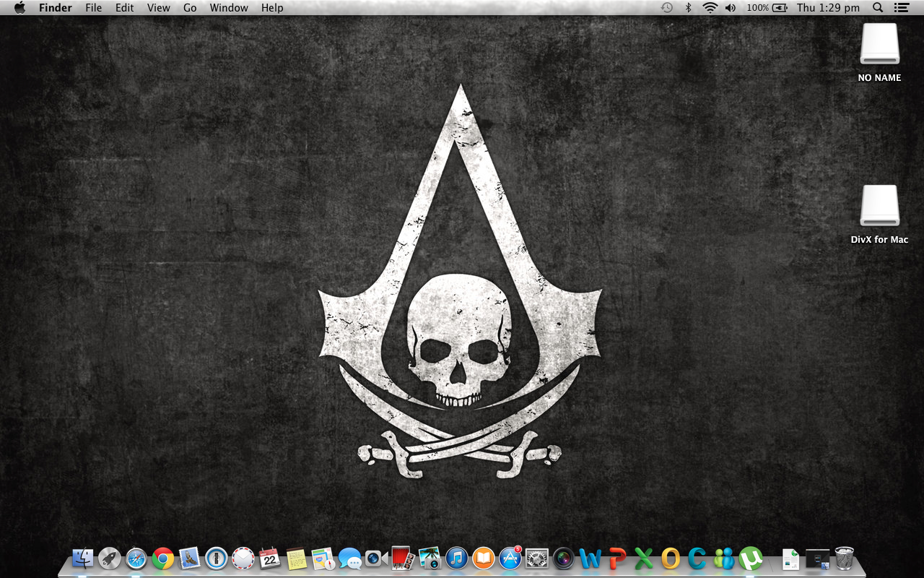Screen dimensions: 924x578
Task: Open Microsoft Messenger people icon
Action: point(724,558)
